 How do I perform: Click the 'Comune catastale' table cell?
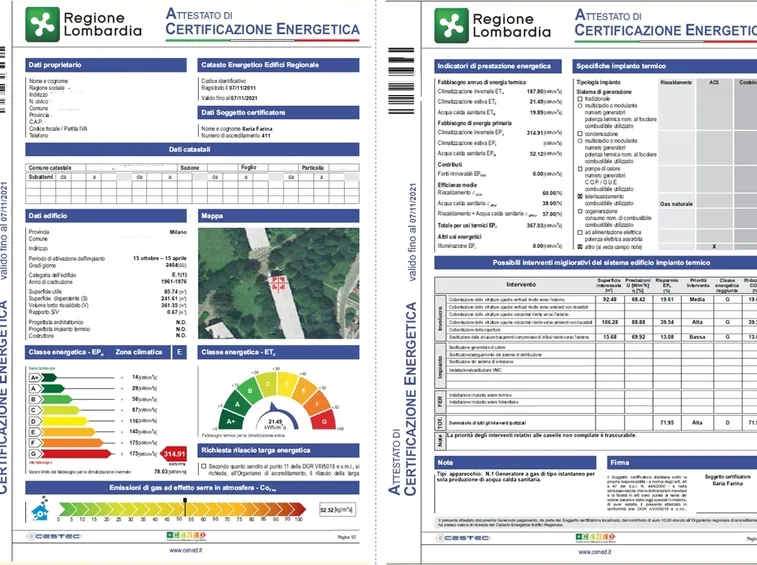point(56,168)
